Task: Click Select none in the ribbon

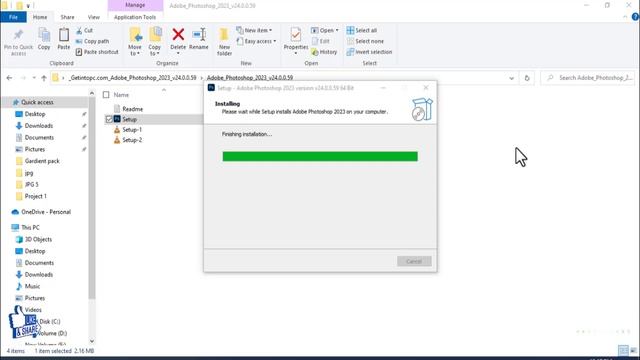Action: (365, 41)
